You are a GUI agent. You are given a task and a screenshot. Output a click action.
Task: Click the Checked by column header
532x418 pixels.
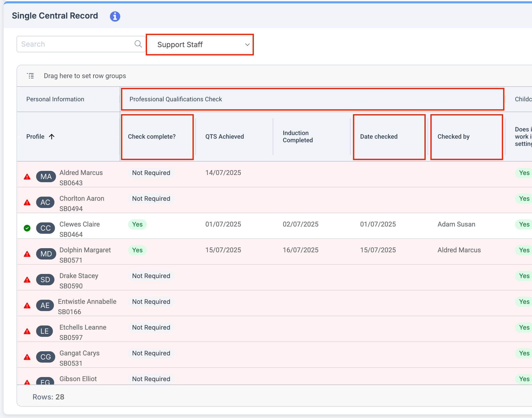click(453, 137)
